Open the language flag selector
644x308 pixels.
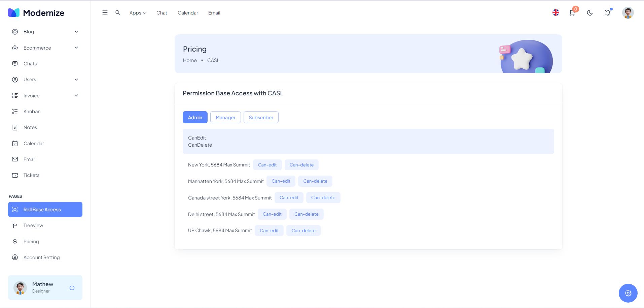click(x=556, y=13)
